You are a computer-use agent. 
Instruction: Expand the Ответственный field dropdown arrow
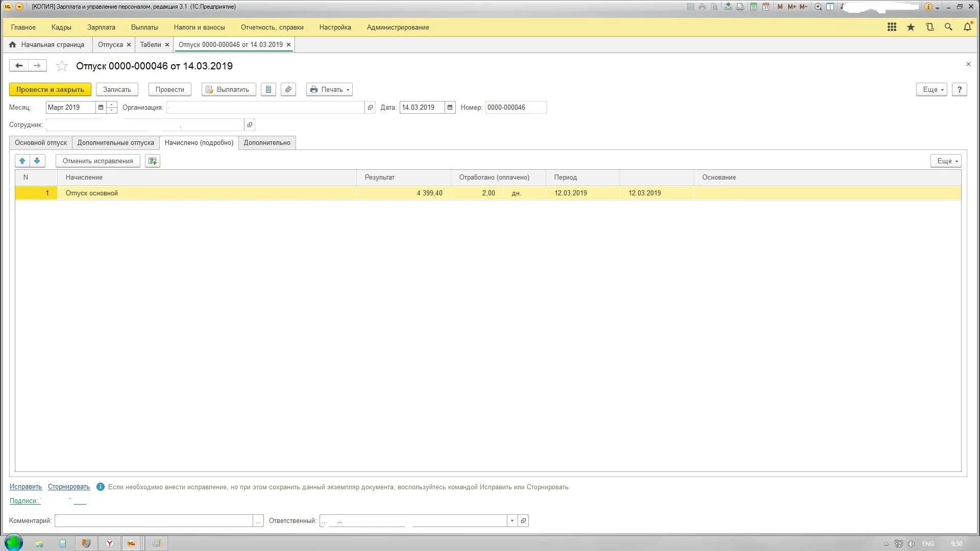click(512, 520)
